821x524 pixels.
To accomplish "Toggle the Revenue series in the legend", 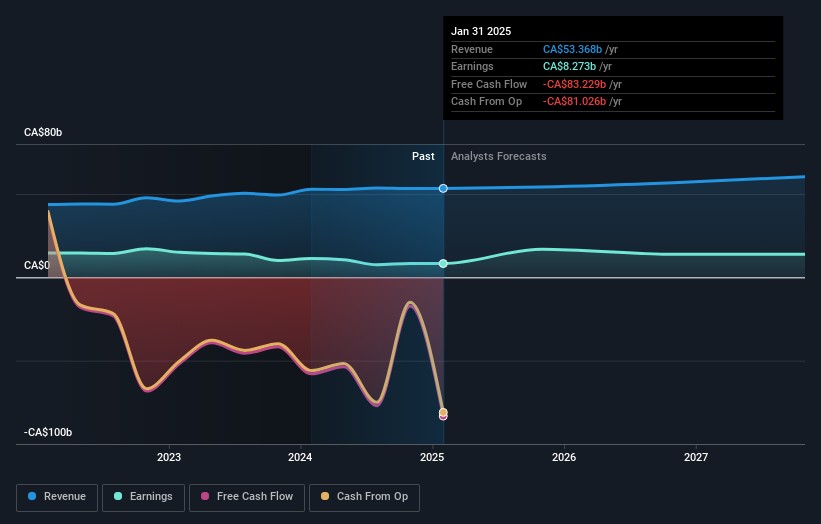I will pos(57,497).
